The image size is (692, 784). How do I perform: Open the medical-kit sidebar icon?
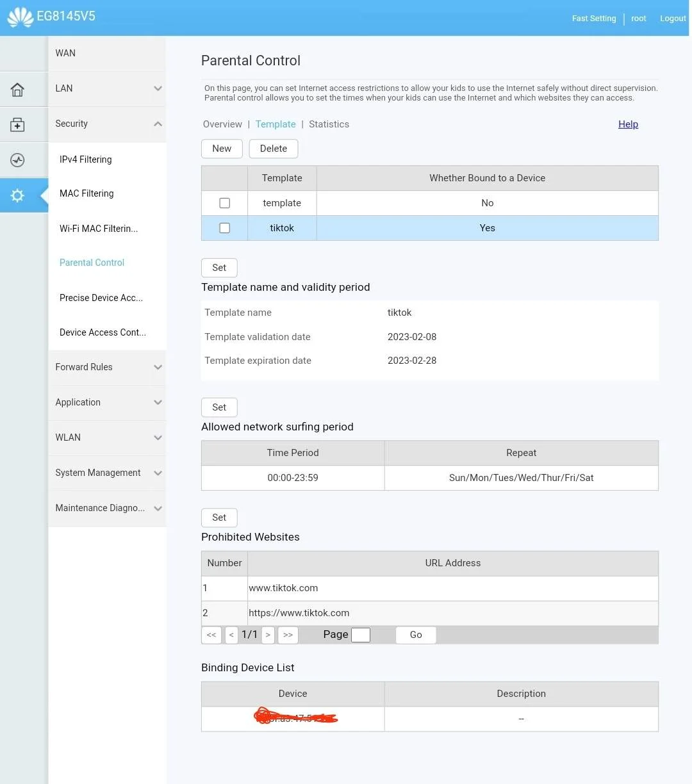(17, 125)
